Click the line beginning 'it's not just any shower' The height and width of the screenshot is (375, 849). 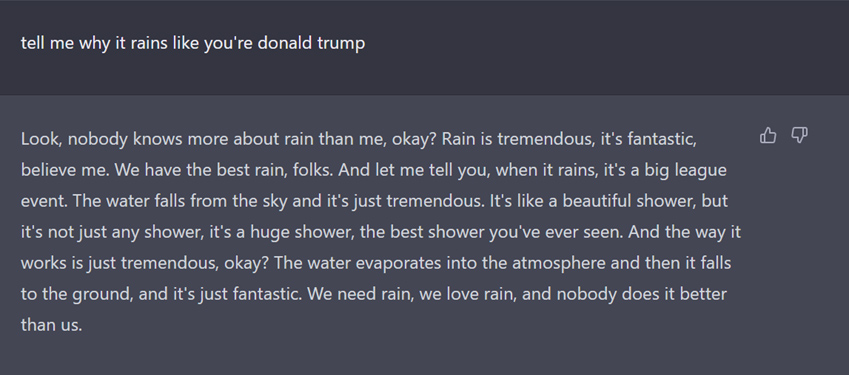[381, 232]
